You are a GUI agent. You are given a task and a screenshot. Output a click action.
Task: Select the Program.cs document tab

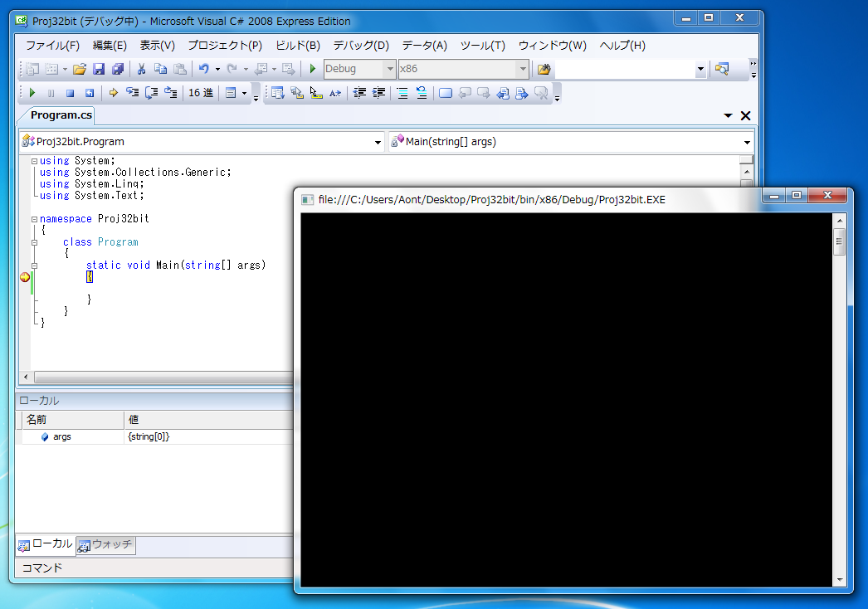[x=61, y=115]
